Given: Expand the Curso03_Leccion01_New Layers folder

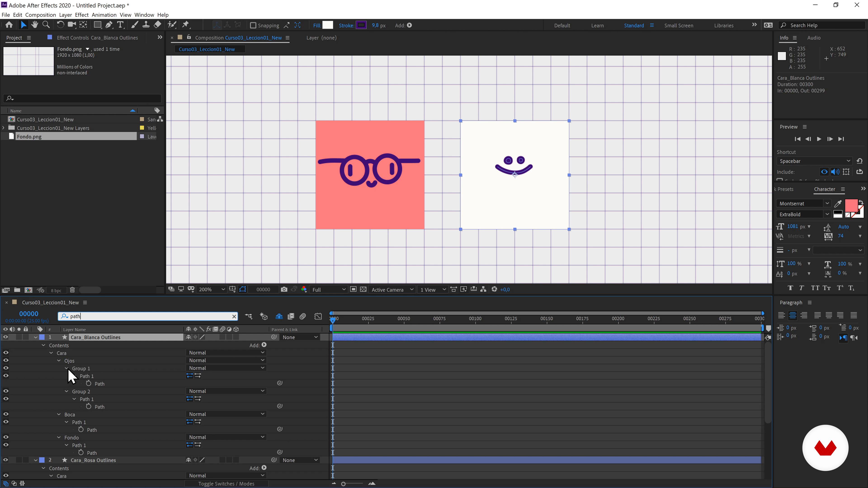Looking at the screenshot, I should click(3, 128).
